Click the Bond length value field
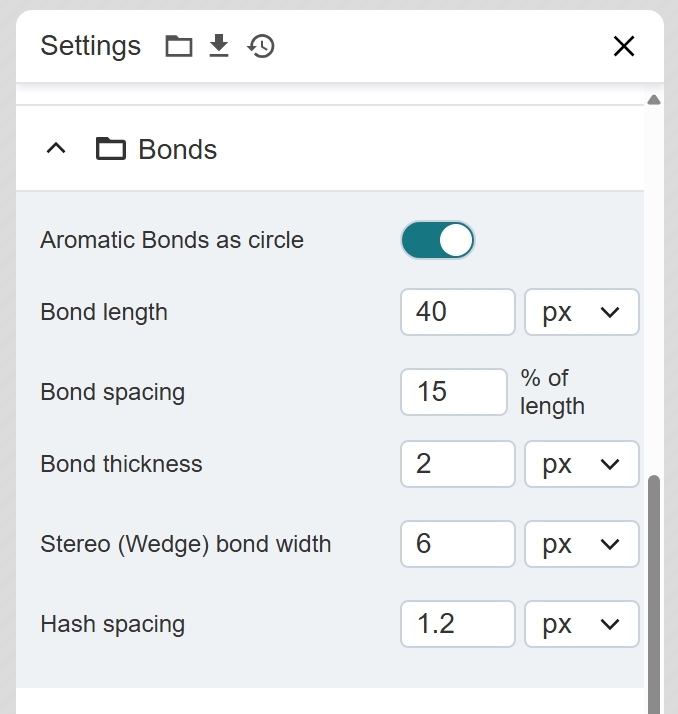The height and width of the screenshot is (714, 678). tap(457, 312)
